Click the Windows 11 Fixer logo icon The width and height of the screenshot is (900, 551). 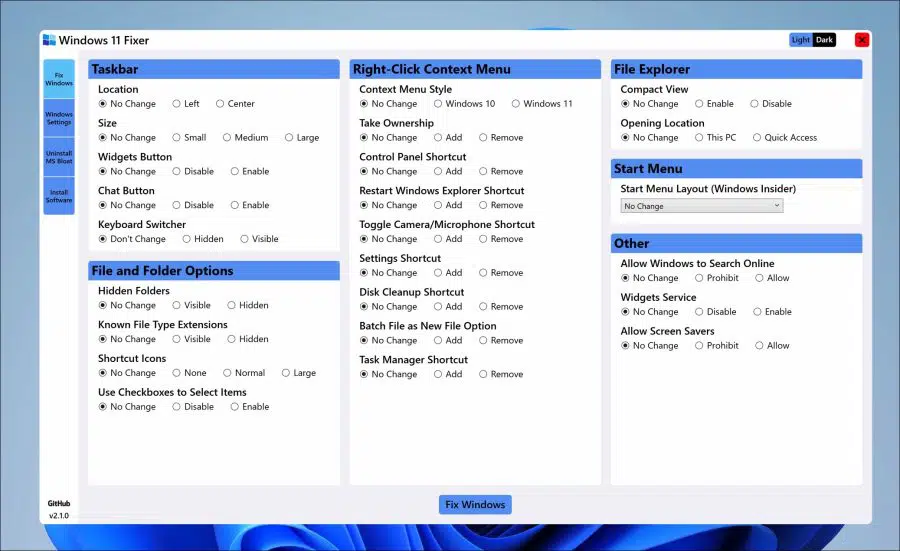pyautogui.click(x=49, y=40)
